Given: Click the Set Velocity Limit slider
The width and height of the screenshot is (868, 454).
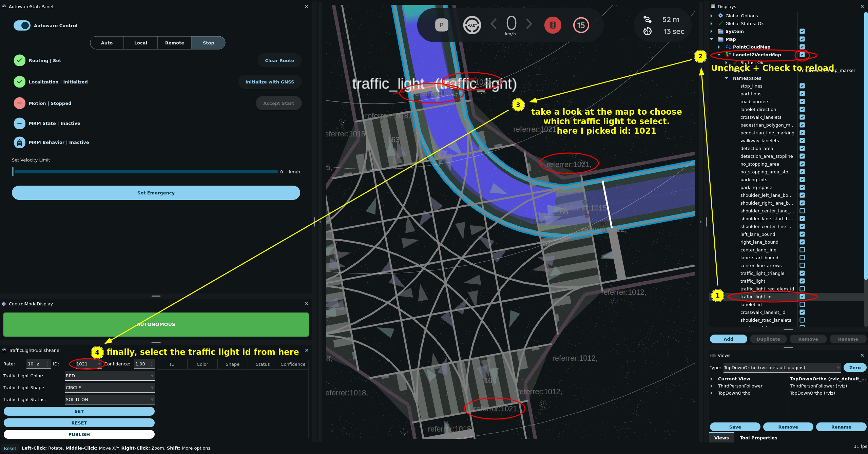Looking at the screenshot, I should click(146, 172).
